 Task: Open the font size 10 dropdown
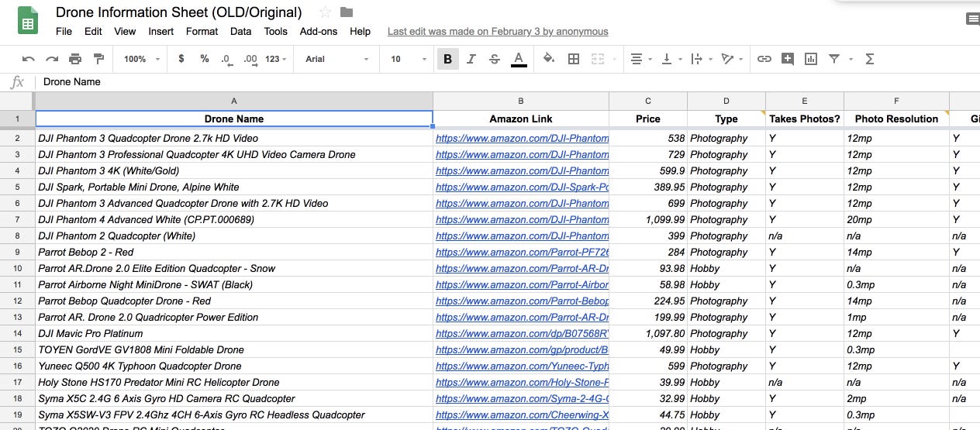pos(408,59)
